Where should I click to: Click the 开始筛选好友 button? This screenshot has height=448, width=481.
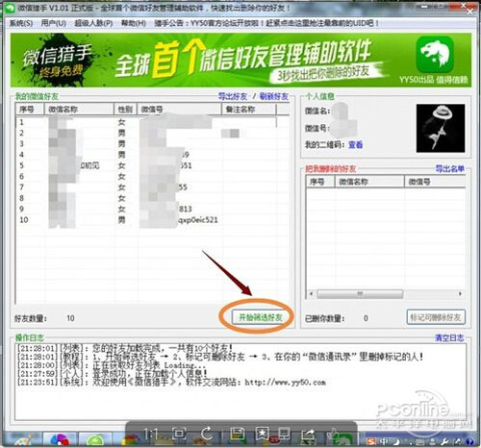[261, 317]
